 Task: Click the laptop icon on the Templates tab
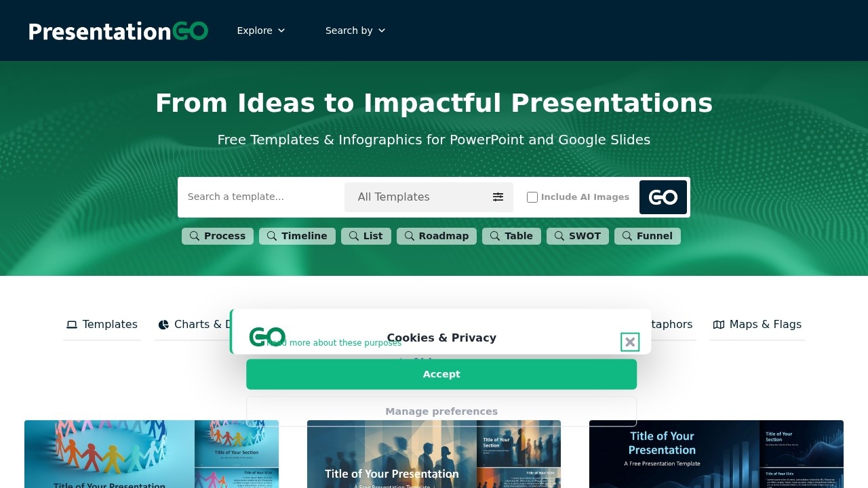coord(71,325)
